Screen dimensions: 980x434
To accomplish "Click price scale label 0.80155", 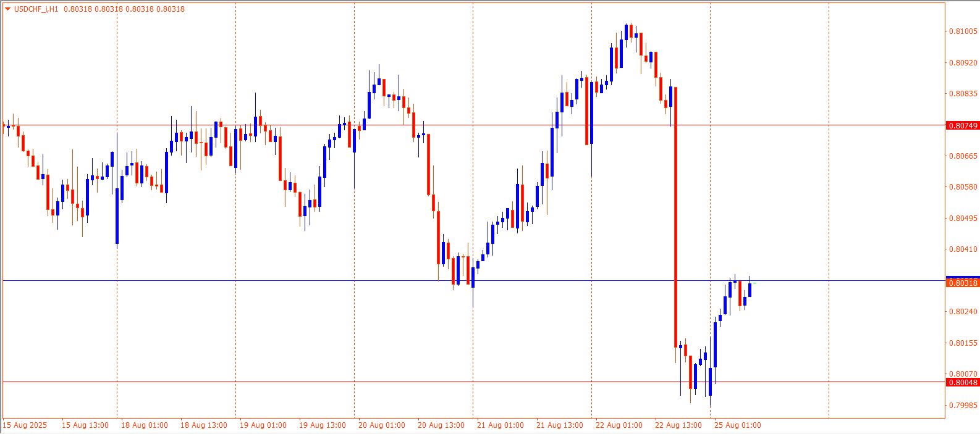I will point(963,343).
